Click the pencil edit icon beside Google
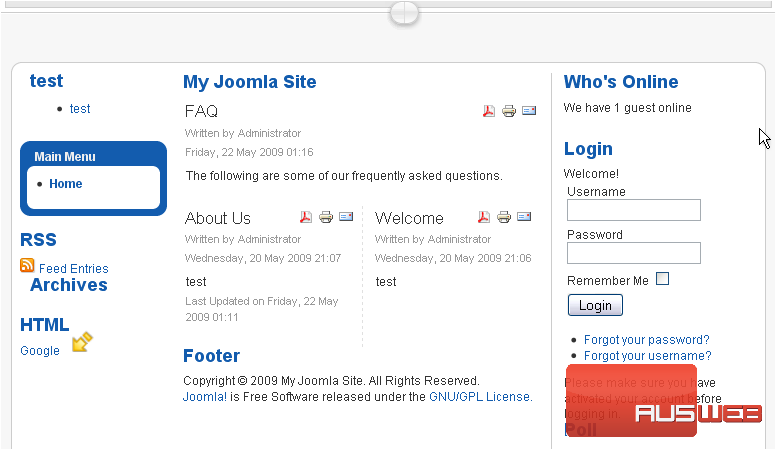The width and height of the screenshot is (776, 450). coord(82,342)
